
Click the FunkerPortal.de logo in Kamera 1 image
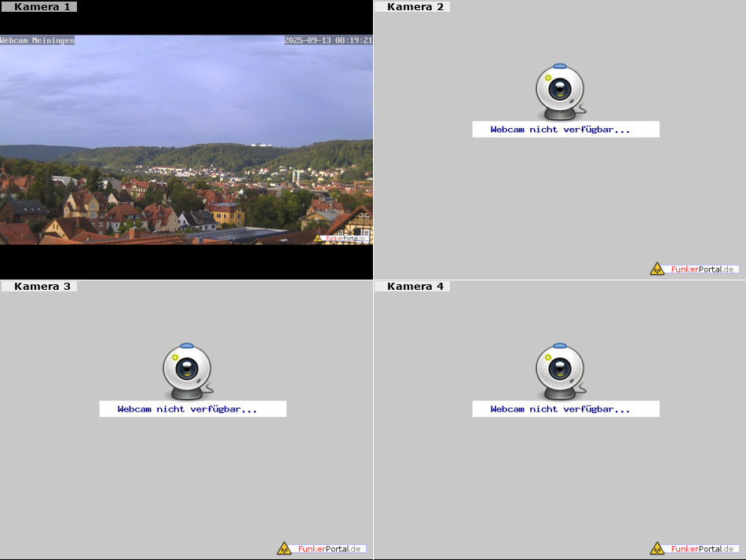[341, 238]
